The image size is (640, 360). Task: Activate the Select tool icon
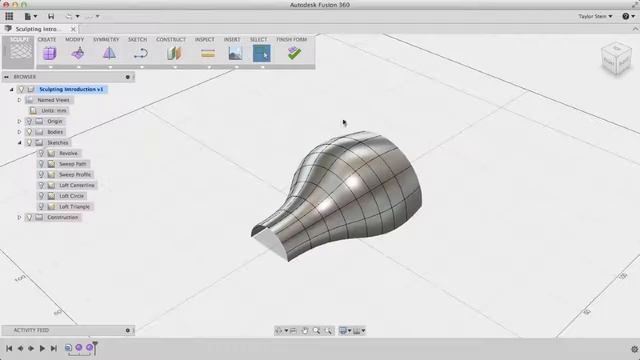[x=262, y=53]
